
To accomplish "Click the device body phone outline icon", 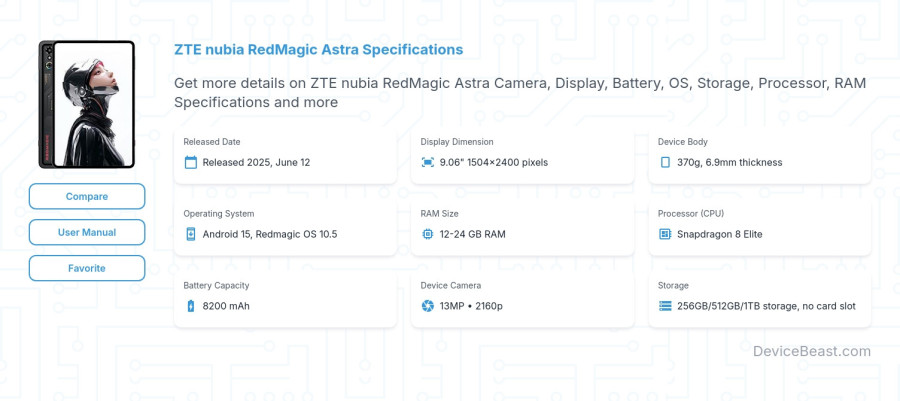I will [x=665, y=162].
